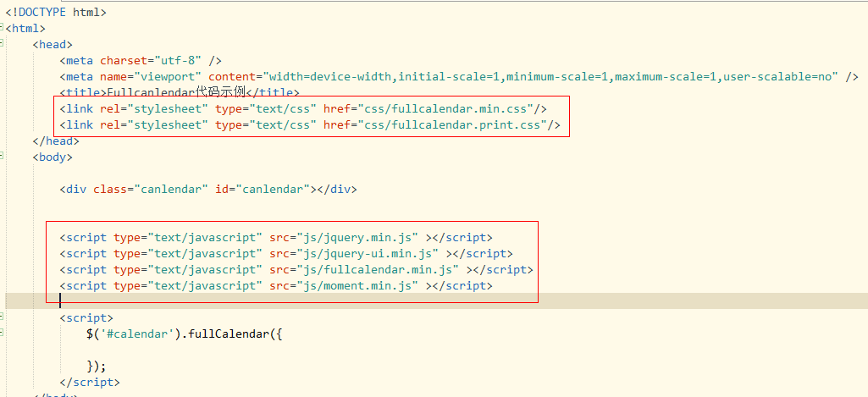Collapse the html tag fold marker
Screen dimensions: 868x397
2,26
